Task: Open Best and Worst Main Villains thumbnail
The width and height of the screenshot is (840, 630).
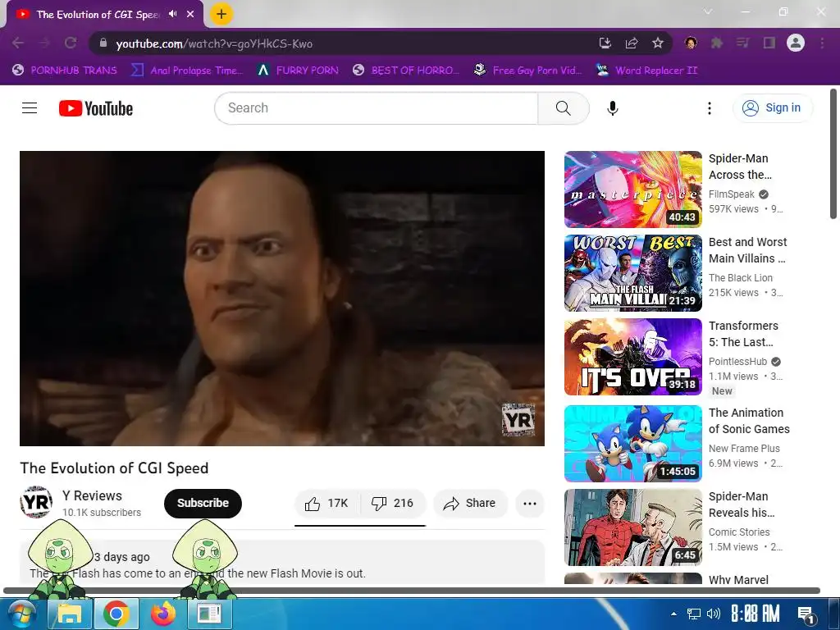Action: click(632, 272)
